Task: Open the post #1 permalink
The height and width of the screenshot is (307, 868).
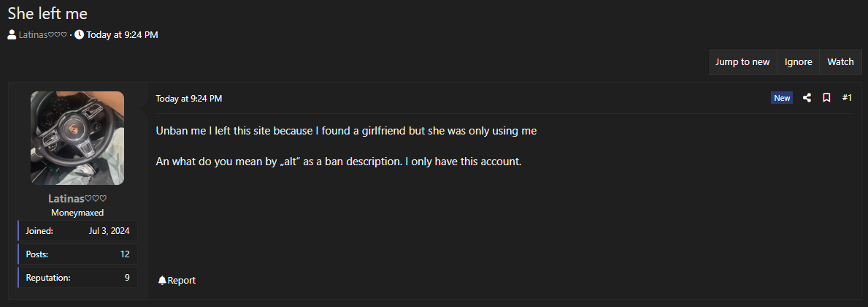Action: [x=847, y=98]
